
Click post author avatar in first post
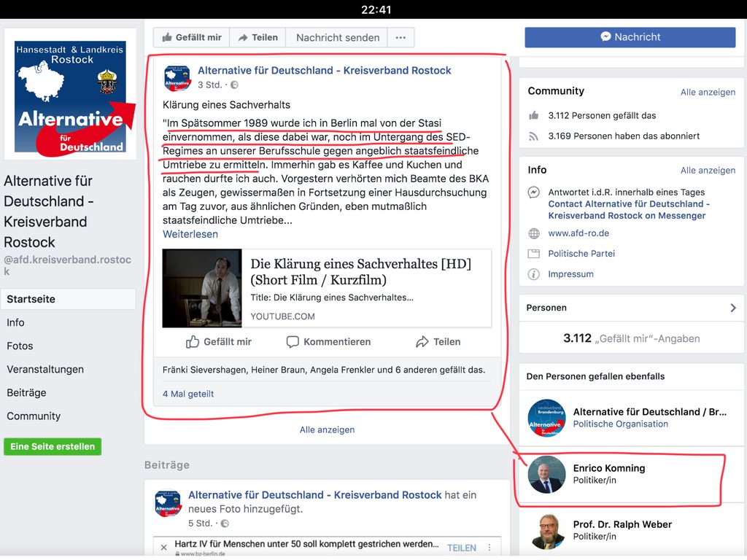tap(177, 77)
